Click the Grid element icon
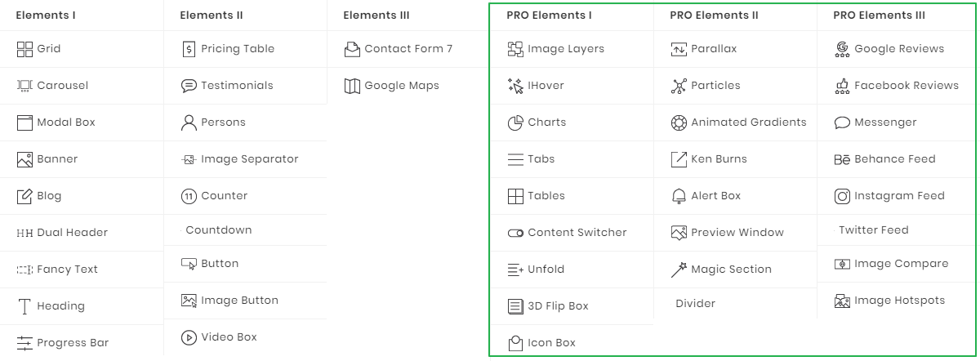This screenshot has width=980, height=361. click(24, 49)
